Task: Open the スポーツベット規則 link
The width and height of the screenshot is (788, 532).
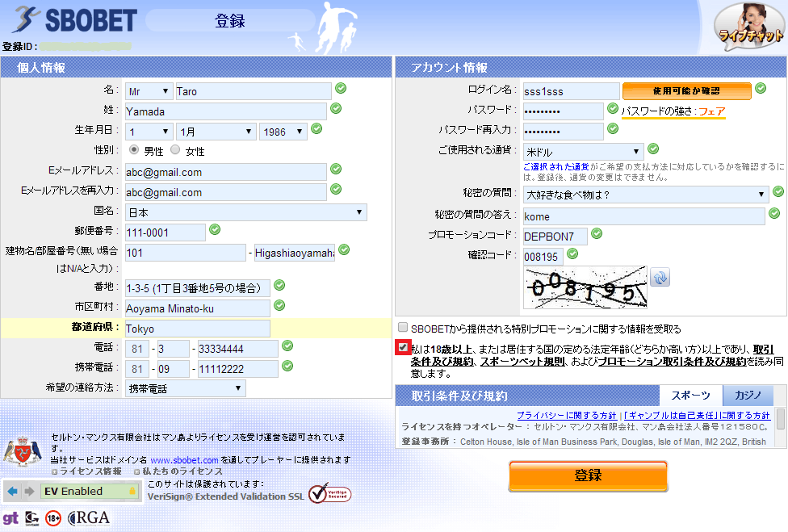Action: (x=522, y=361)
